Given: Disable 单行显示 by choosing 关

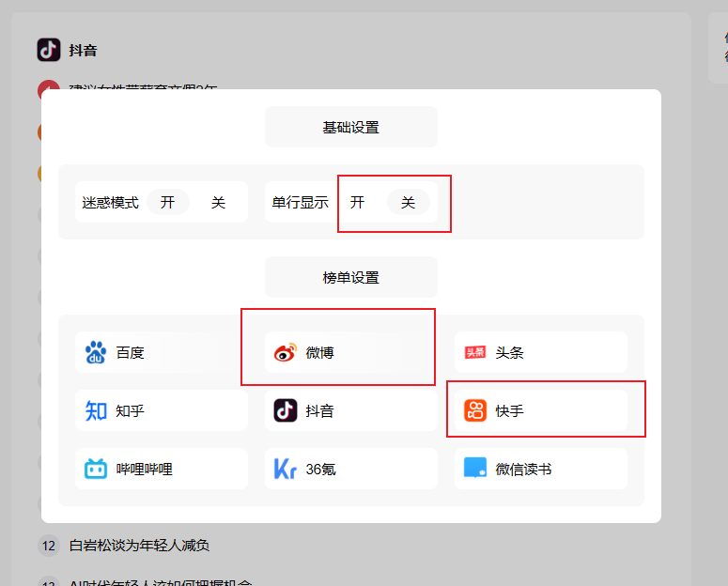Looking at the screenshot, I should click(408, 202).
